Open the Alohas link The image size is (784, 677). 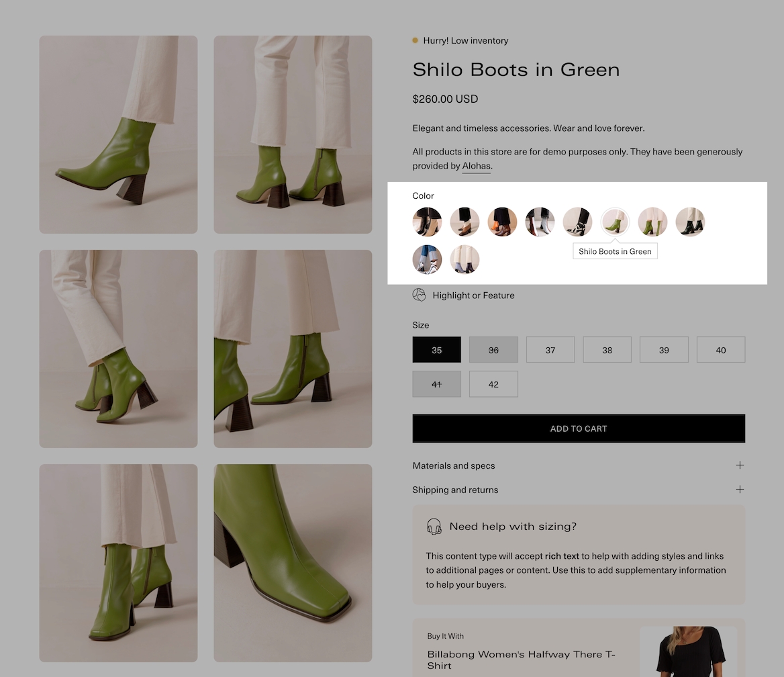476,166
